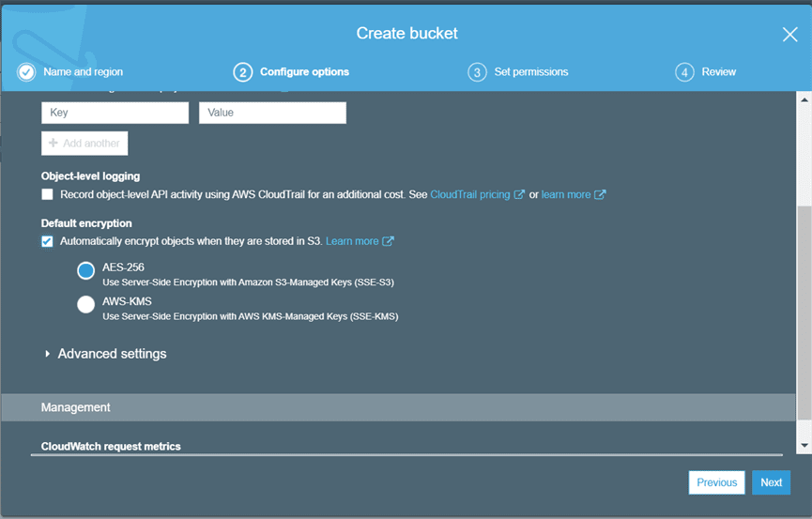The width and height of the screenshot is (812, 519).
Task: Select AES-256 encryption radio button
Action: click(x=86, y=271)
